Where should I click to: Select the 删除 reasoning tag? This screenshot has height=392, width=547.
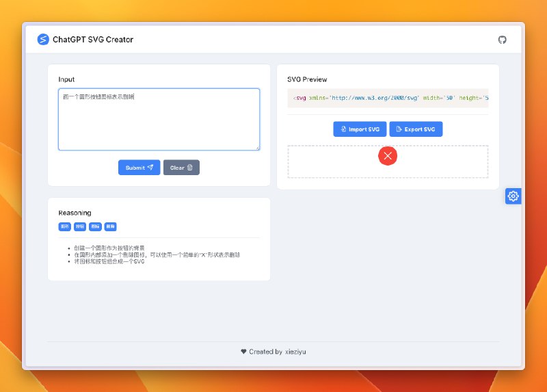click(110, 226)
